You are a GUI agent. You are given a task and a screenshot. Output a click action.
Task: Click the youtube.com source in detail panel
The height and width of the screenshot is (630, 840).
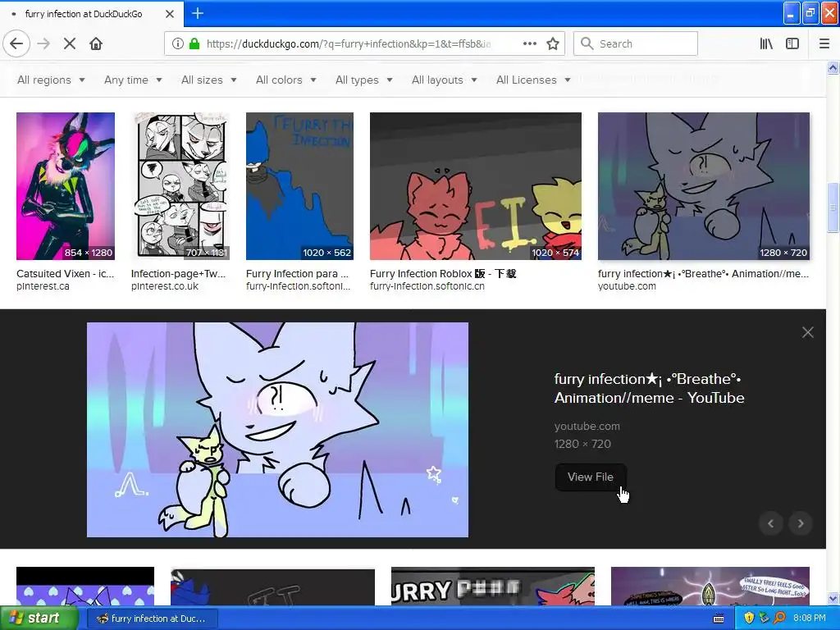pyautogui.click(x=587, y=427)
